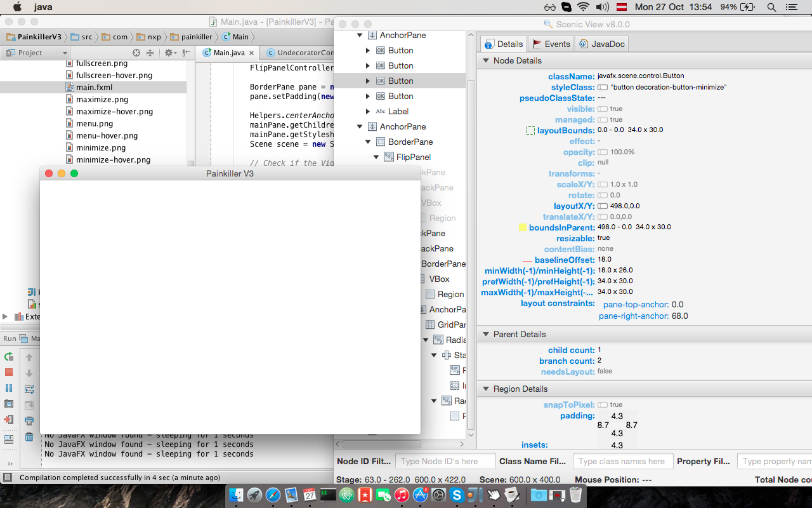Click the Wi-Fi icon in the menu bar

[583, 7]
